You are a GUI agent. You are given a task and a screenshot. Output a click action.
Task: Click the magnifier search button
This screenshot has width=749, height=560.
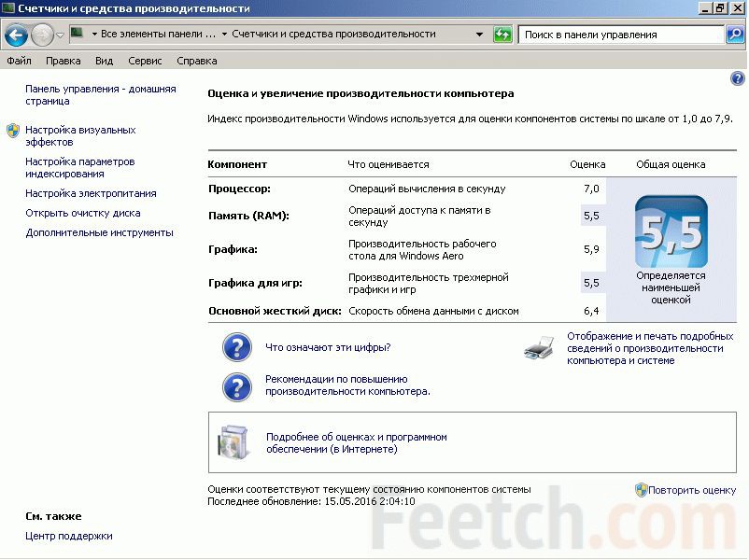click(x=735, y=35)
